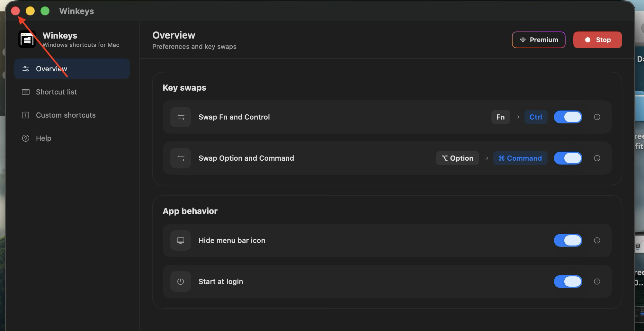Open the Help section
The height and width of the screenshot is (331, 644).
72,138
